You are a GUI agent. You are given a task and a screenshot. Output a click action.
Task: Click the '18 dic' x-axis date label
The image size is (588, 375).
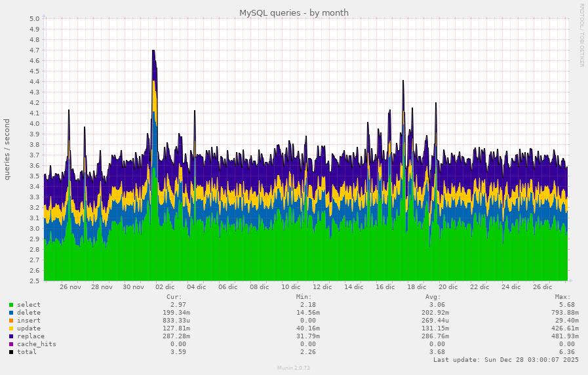(417, 287)
